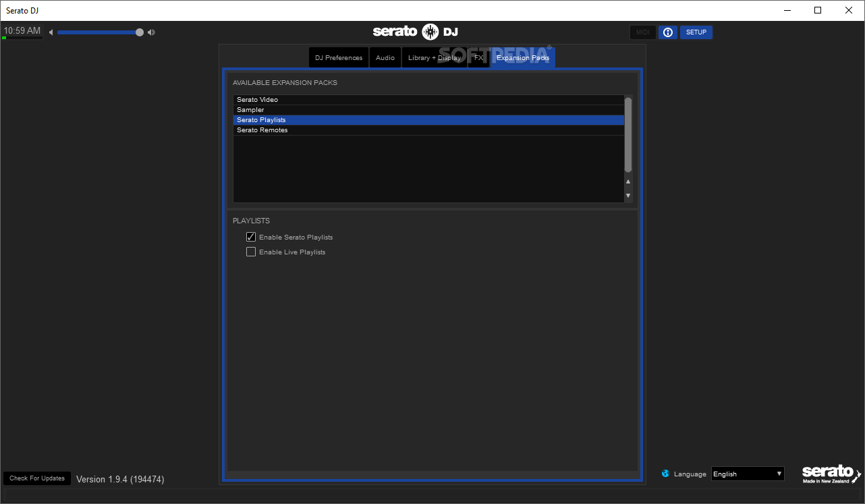This screenshot has height=504, width=865.
Task: Click the version 1.9.4 text
Action: coord(120,479)
